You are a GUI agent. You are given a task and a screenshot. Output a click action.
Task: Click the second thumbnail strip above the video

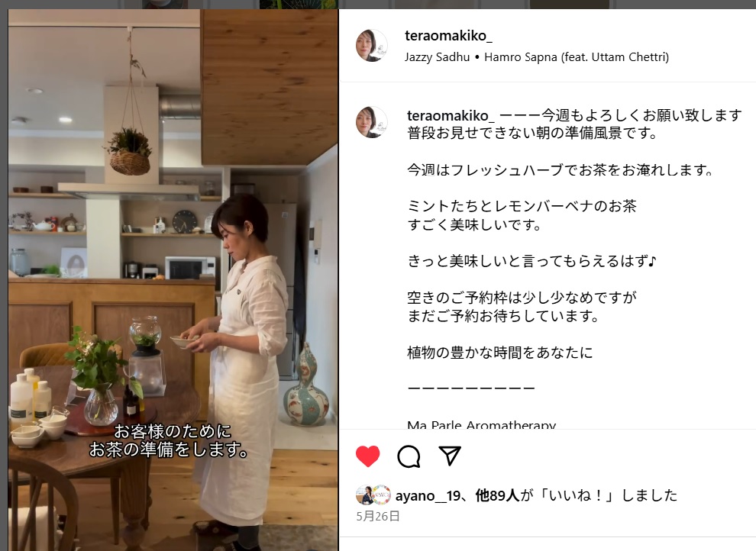(x=299, y=5)
